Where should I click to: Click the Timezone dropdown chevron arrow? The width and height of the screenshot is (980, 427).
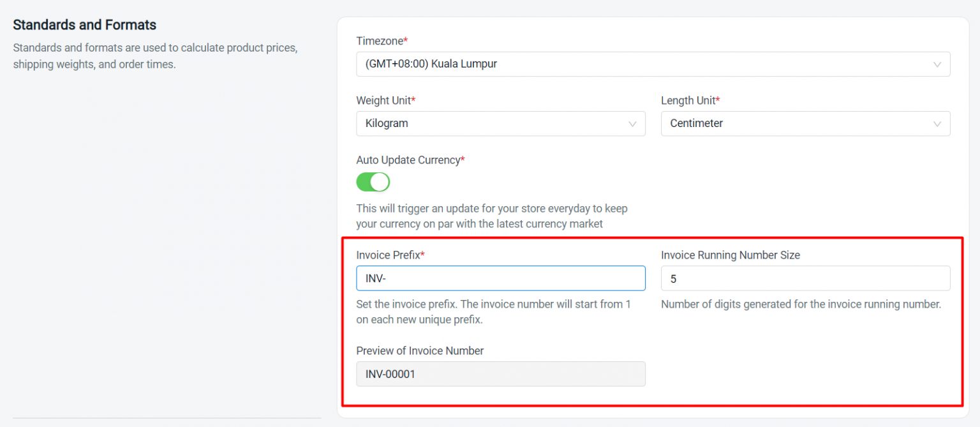pos(937,64)
